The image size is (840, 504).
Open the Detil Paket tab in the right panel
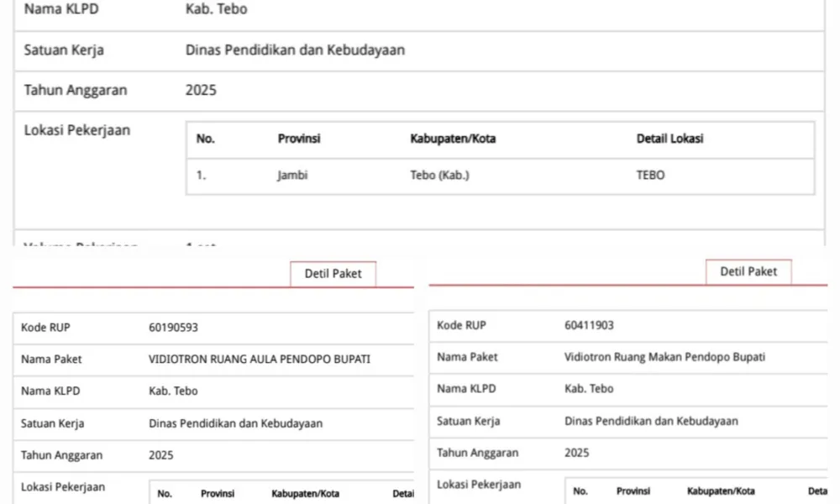coord(748,272)
